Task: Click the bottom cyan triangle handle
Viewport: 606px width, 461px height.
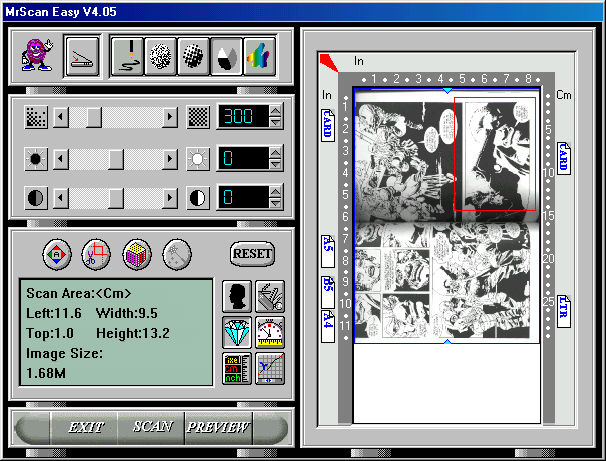Action: click(447, 342)
